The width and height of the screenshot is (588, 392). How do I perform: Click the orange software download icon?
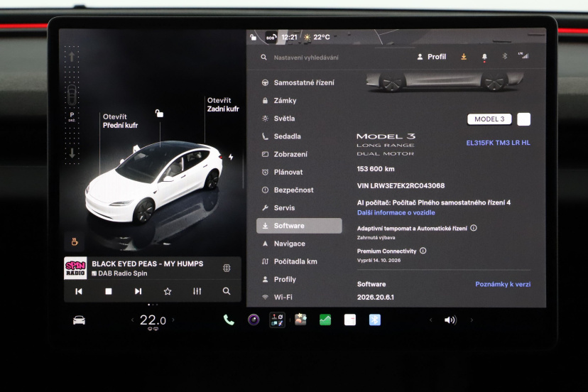click(x=464, y=57)
